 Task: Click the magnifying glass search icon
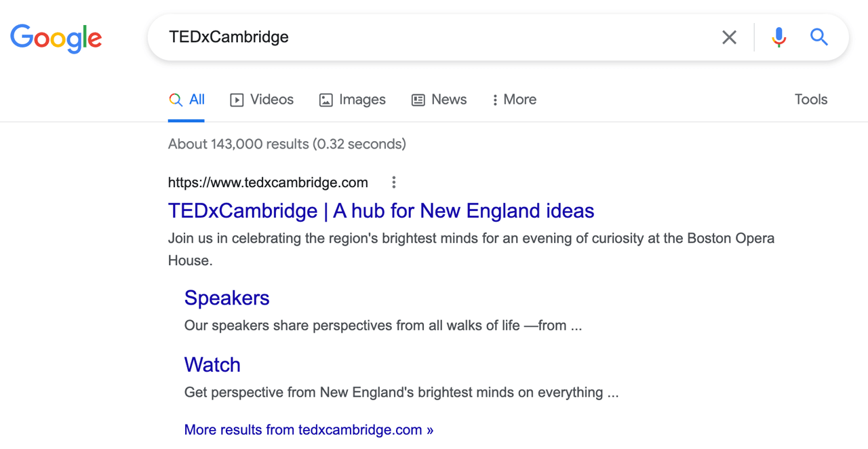(x=818, y=37)
